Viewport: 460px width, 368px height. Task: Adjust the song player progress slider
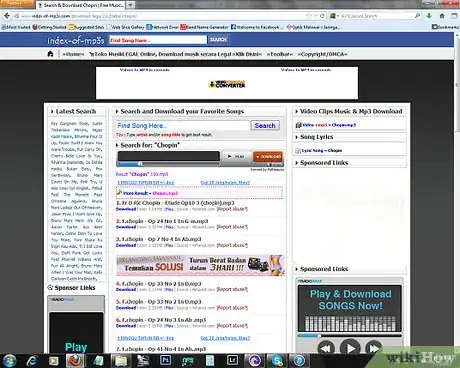pyautogui.click(x=140, y=164)
